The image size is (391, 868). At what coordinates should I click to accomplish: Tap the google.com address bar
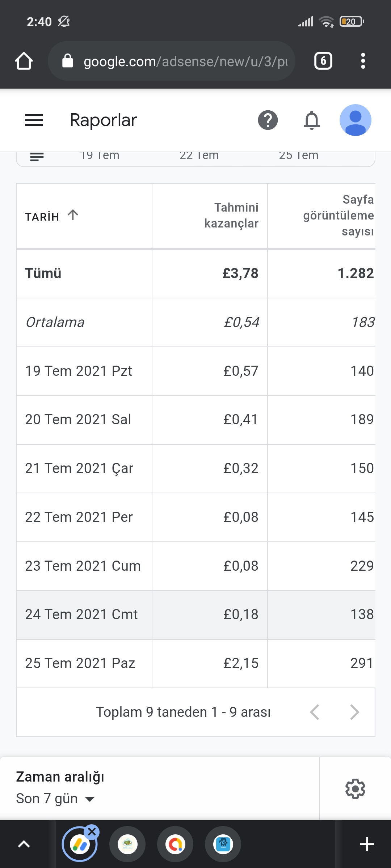tap(171, 61)
